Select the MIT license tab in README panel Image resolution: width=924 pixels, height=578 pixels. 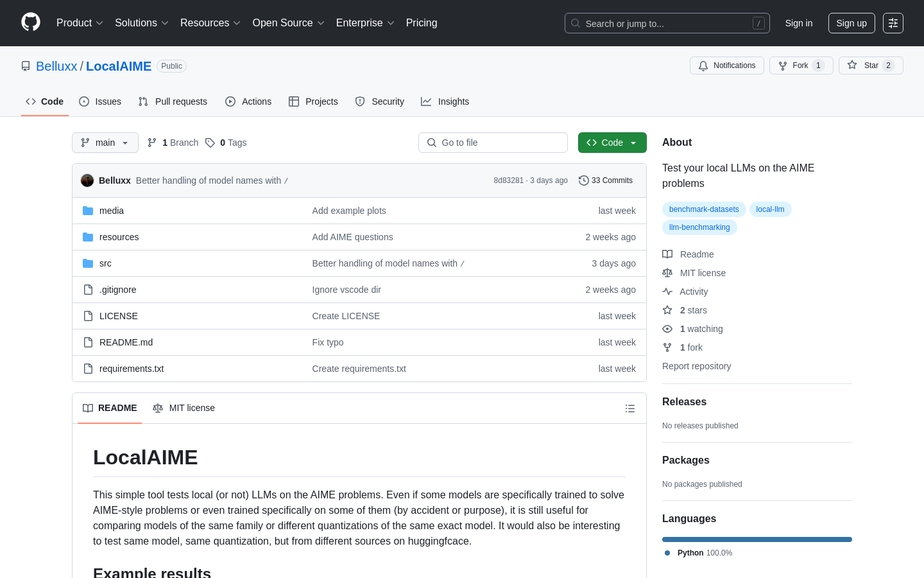click(x=184, y=408)
